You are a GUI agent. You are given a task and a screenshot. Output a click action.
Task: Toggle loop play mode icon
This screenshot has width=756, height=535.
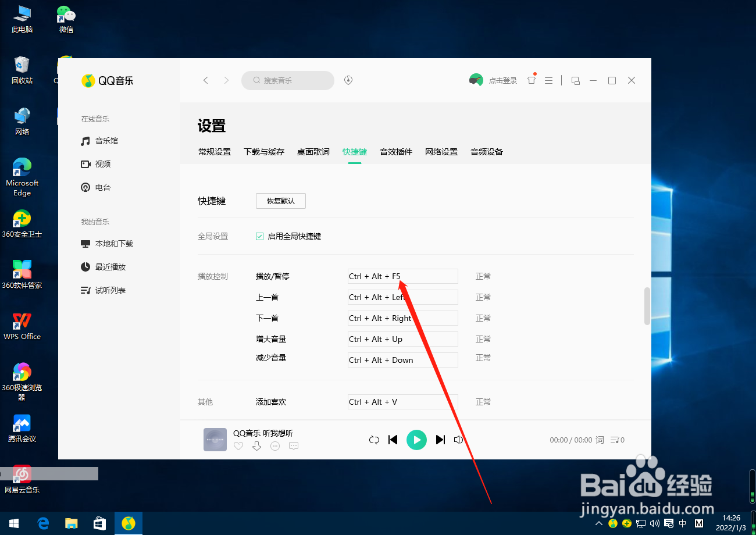pyautogui.click(x=374, y=440)
